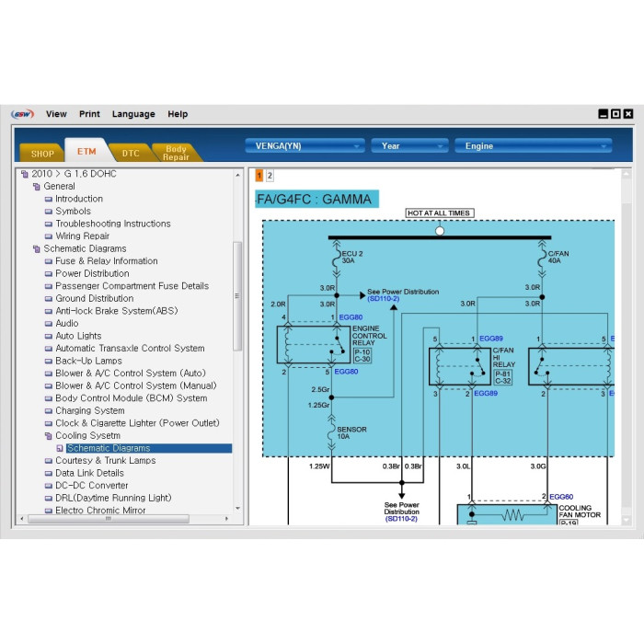This screenshot has width=644, height=644.
Task: Open the Charging System tree item
Action: click(x=90, y=410)
